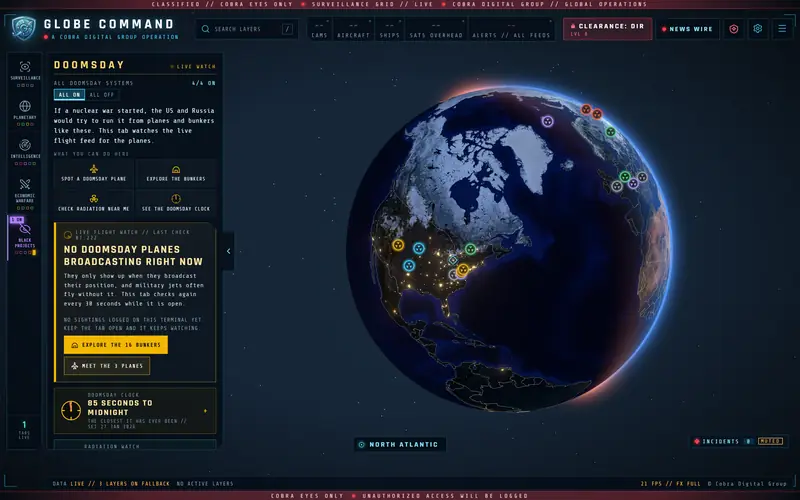Screen dimensions: 800x500
Task: Open the Aircraft counter in the header
Action: 353,30
